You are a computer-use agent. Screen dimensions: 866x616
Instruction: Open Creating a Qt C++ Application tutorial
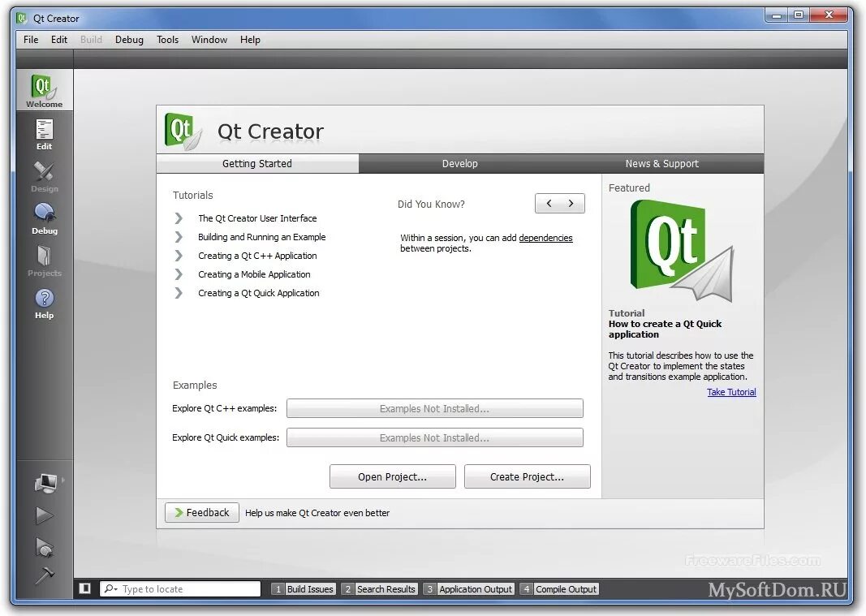click(x=257, y=256)
